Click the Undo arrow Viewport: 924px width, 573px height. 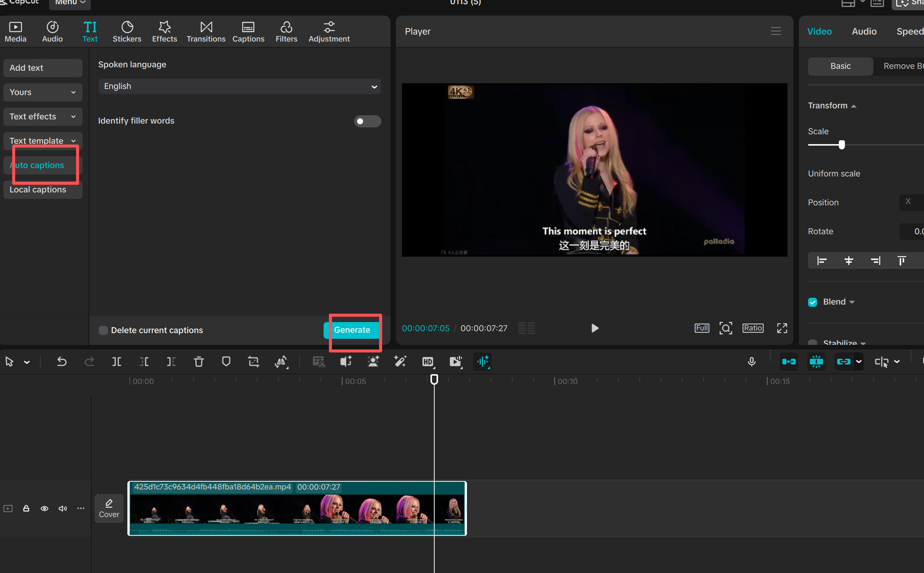(62, 362)
